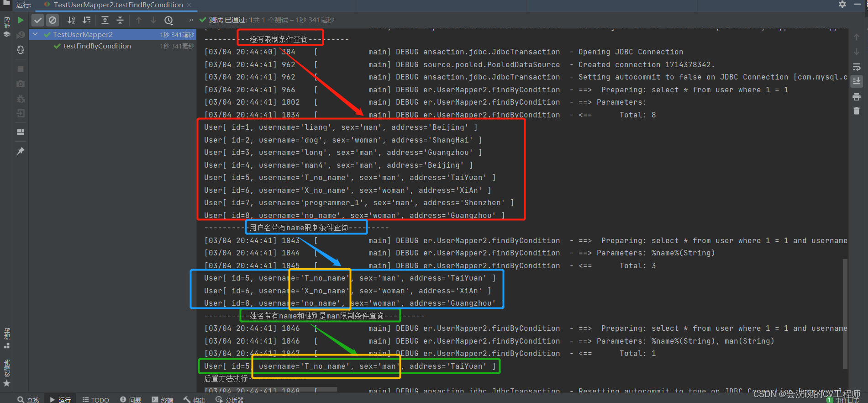
Task: Click the user id=7 'programmer_1' output row
Action: click(x=359, y=203)
